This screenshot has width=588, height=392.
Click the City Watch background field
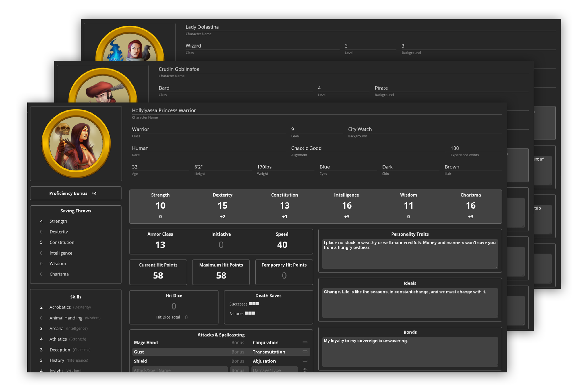(425, 129)
